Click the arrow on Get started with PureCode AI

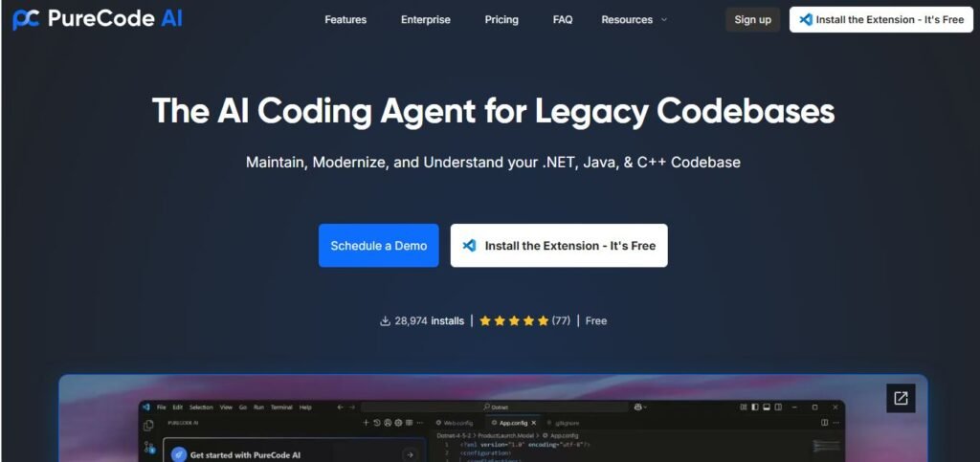click(410, 454)
